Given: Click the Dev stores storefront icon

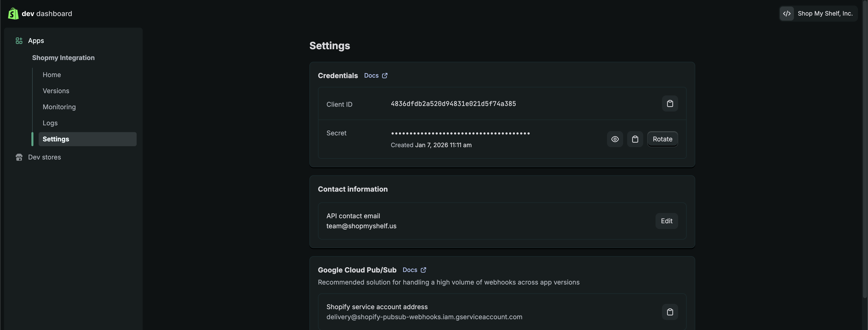Looking at the screenshot, I should click(19, 157).
